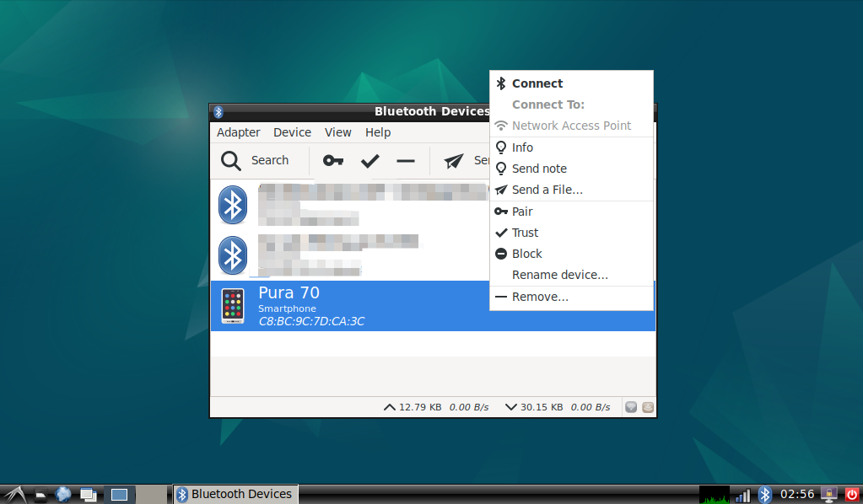This screenshot has height=504, width=863.
Task: Select Remove... in the context menu
Action: [x=571, y=297]
